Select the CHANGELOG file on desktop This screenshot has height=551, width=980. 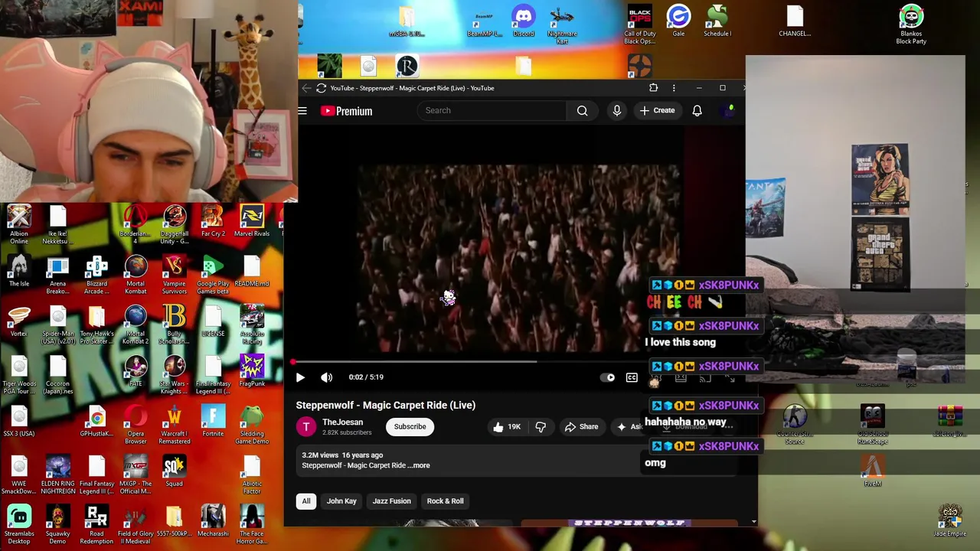[x=795, y=21]
